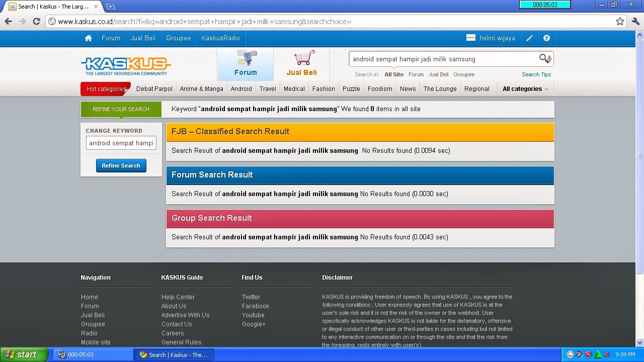This screenshot has width=644, height=362.
Task: Click browser back arrow
Action: click(x=8, y=22)
